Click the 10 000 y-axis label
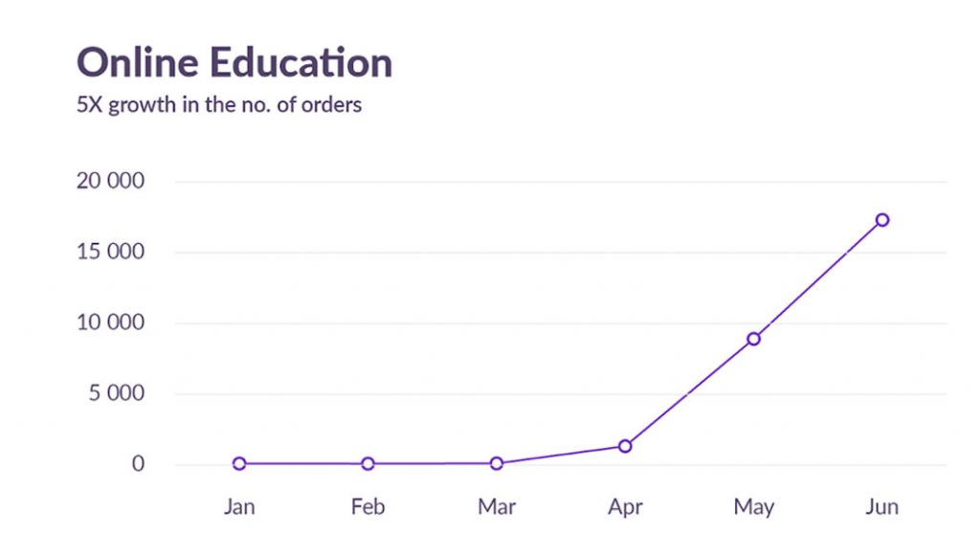Viewport: 980px width, 554px height. click(110, 322)
